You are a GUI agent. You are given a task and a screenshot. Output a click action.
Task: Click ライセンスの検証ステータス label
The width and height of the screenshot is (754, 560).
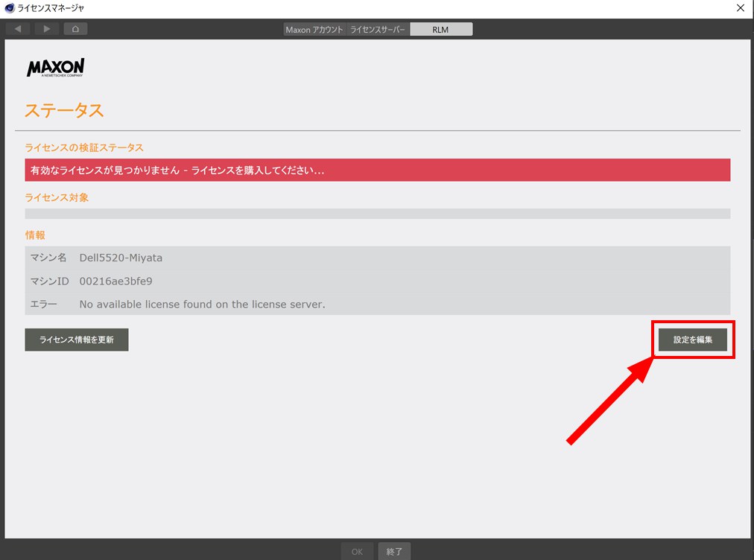point(84,147)
